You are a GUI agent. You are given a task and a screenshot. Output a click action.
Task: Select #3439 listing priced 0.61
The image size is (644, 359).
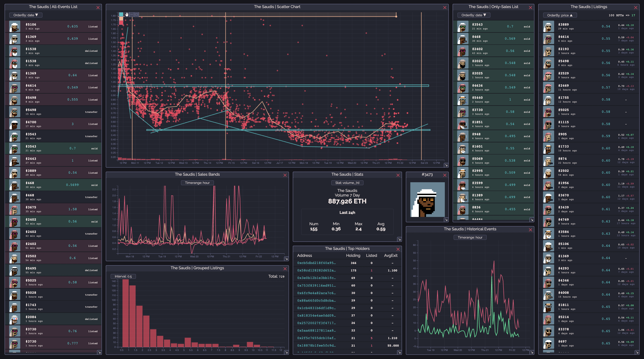pos(589,209)
